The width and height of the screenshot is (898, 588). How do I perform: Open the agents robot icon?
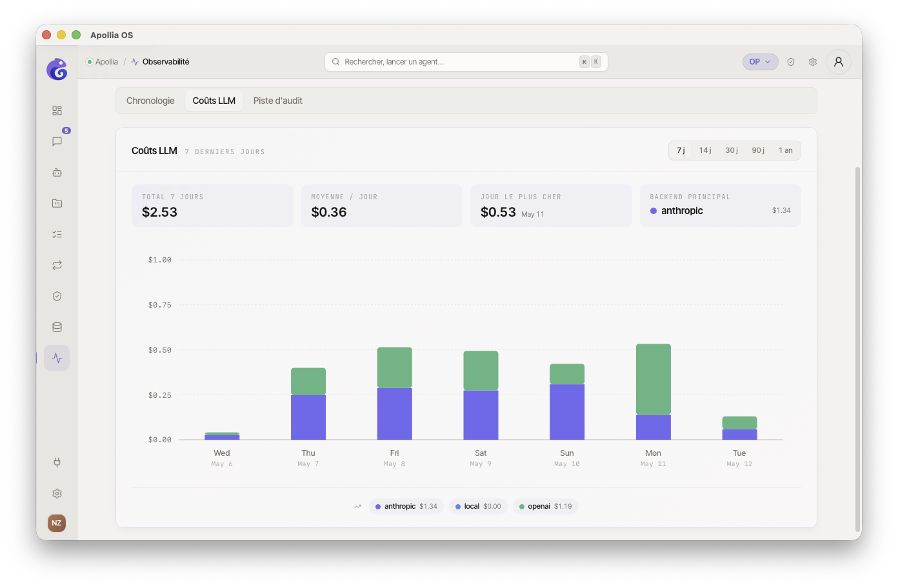(x=57, y=172)
